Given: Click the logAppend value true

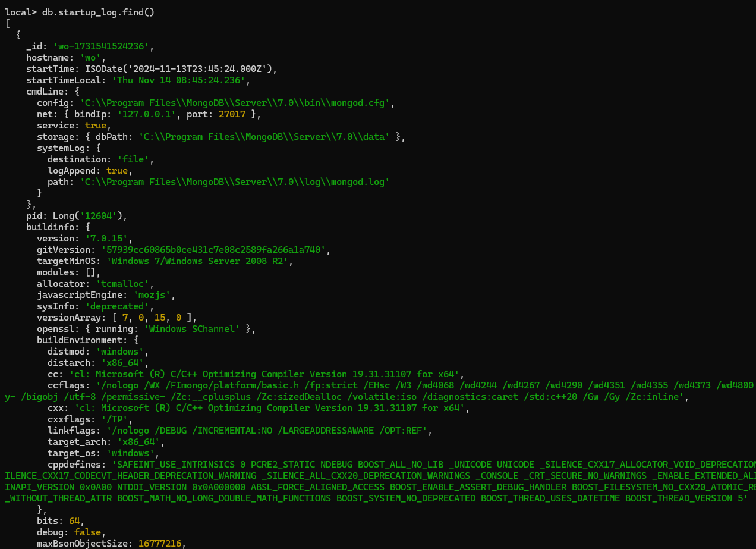Looking at the screenshot, I should pos(117,171).
